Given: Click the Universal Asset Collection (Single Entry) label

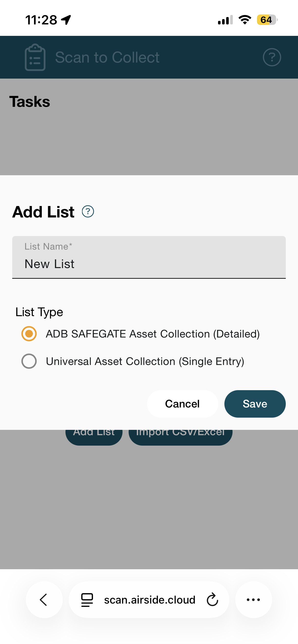Looking at the screenshot, I should [x=145, y=361].
